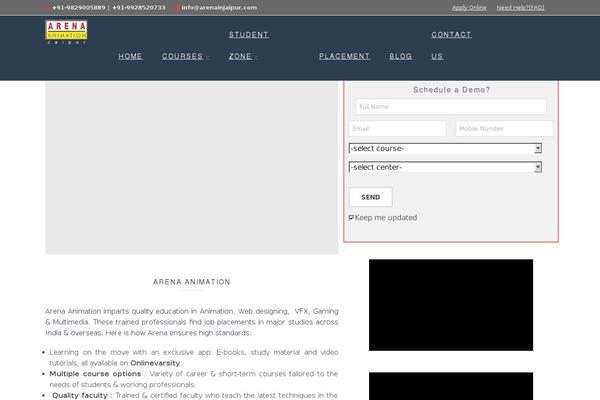The height and width of the screenshot is (400, 600).
Task: Click the ARENA ANIMATION heading
Action: click(x=192, y=282)
